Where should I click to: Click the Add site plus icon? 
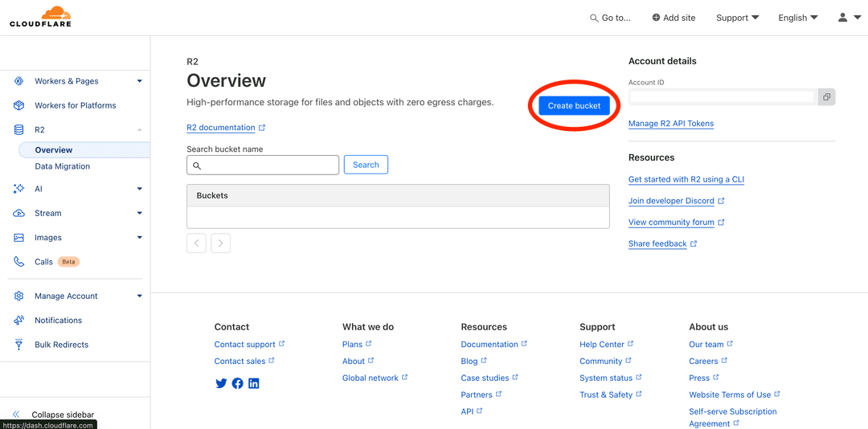click(x=656, y=18)
